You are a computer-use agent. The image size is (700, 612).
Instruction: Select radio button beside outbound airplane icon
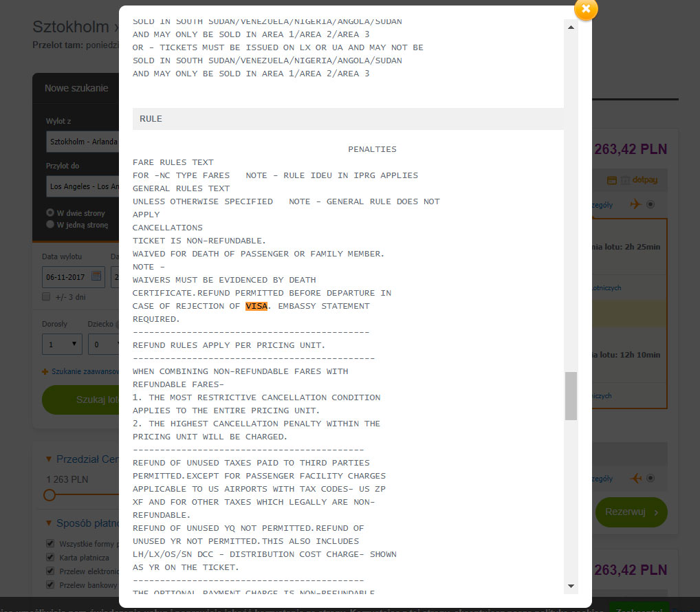[650, 204]
